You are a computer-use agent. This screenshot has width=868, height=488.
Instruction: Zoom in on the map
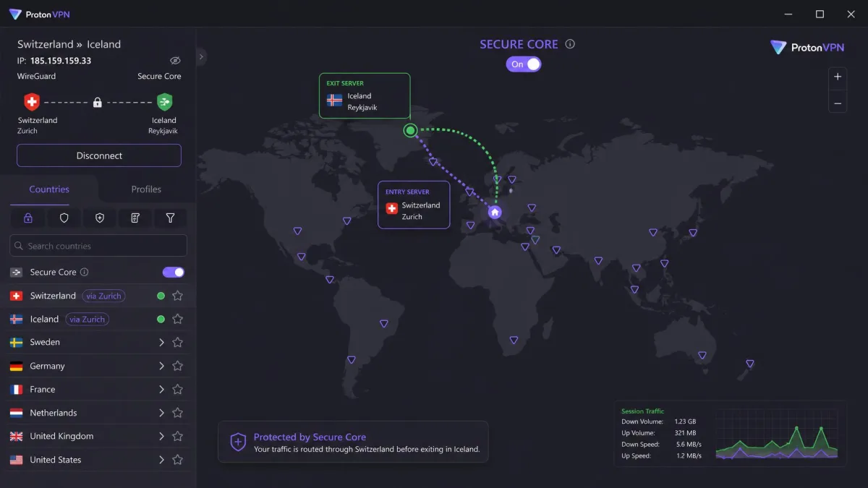pos(838,77)
